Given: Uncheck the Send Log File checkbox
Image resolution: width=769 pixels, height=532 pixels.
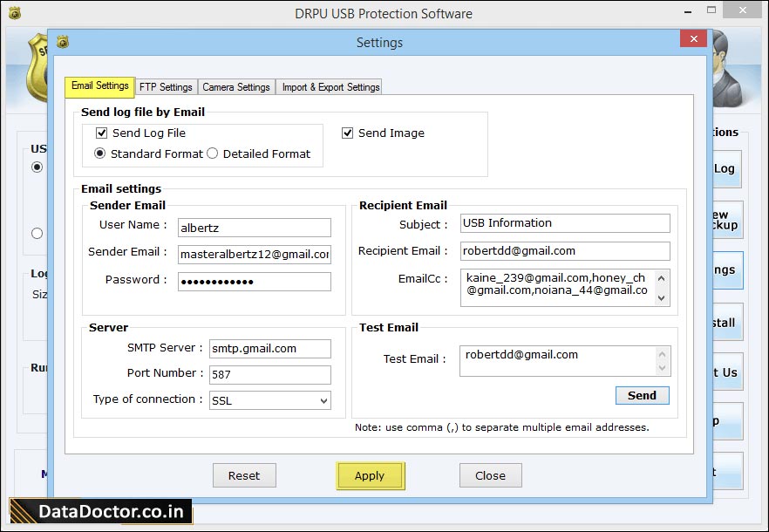Looking at the screenshot, I should [102, 133].
